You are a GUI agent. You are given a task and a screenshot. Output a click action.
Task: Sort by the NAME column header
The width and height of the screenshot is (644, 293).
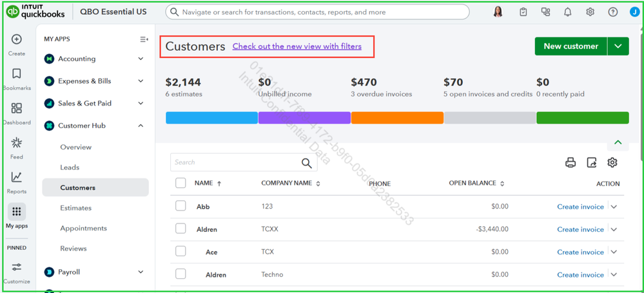click(x=208, y=184)
